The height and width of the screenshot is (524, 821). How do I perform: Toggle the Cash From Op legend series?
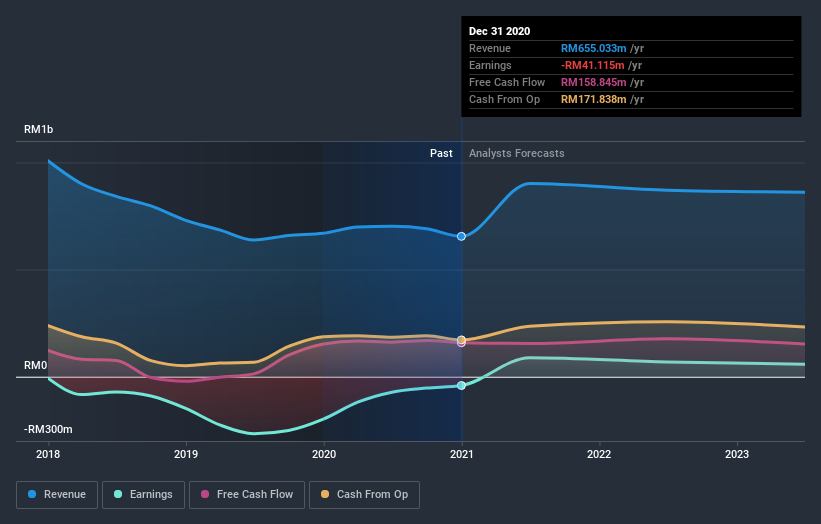(364, 495)
